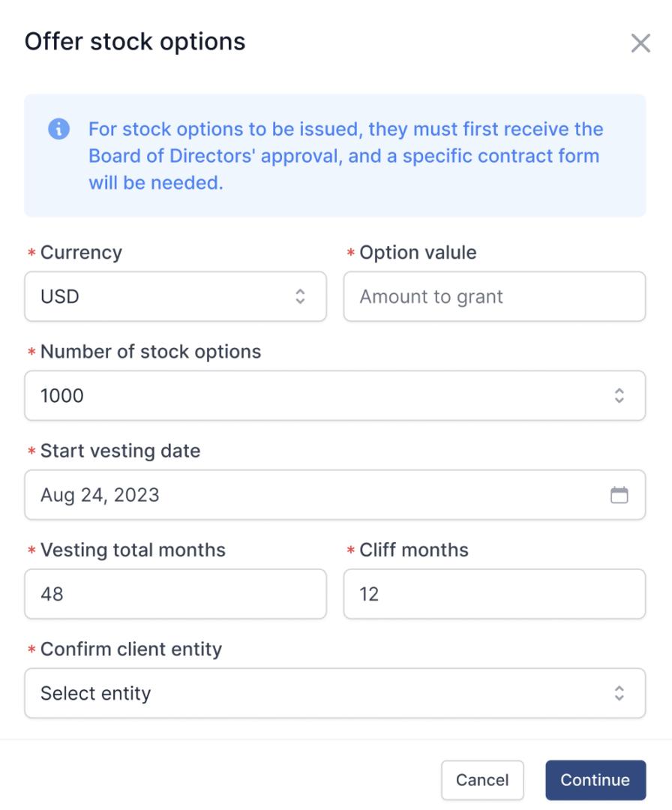
Task: Click the Amount to grant input field
Action: (x=495, y=296)
